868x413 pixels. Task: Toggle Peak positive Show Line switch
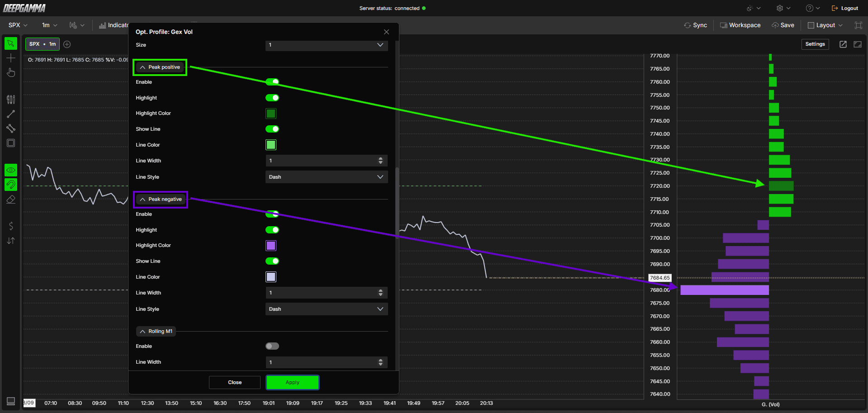(x=272, y=129)
